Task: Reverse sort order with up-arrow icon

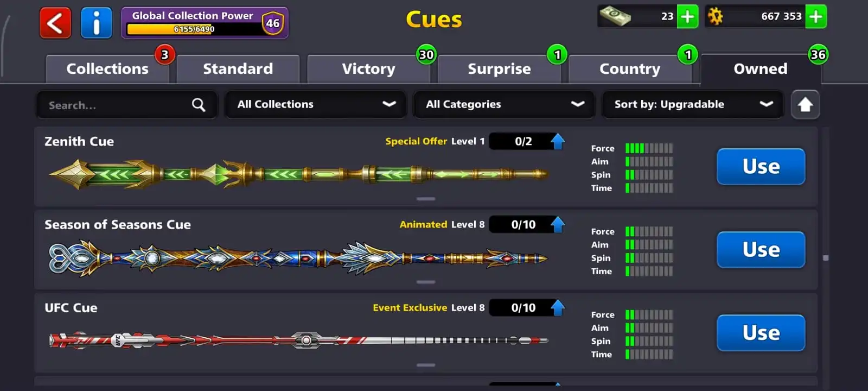Action: pos(805,104)
